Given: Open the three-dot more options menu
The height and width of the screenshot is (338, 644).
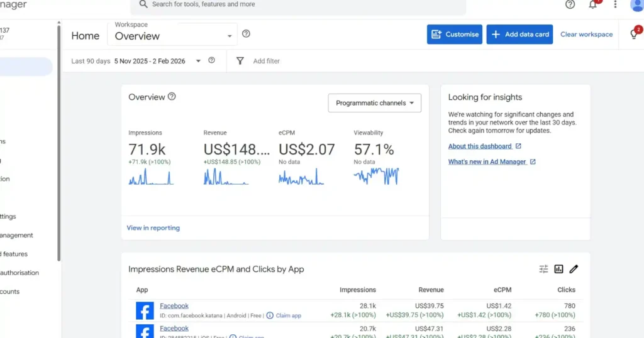Looking at the screenshot, I should (x=615, y=4).
